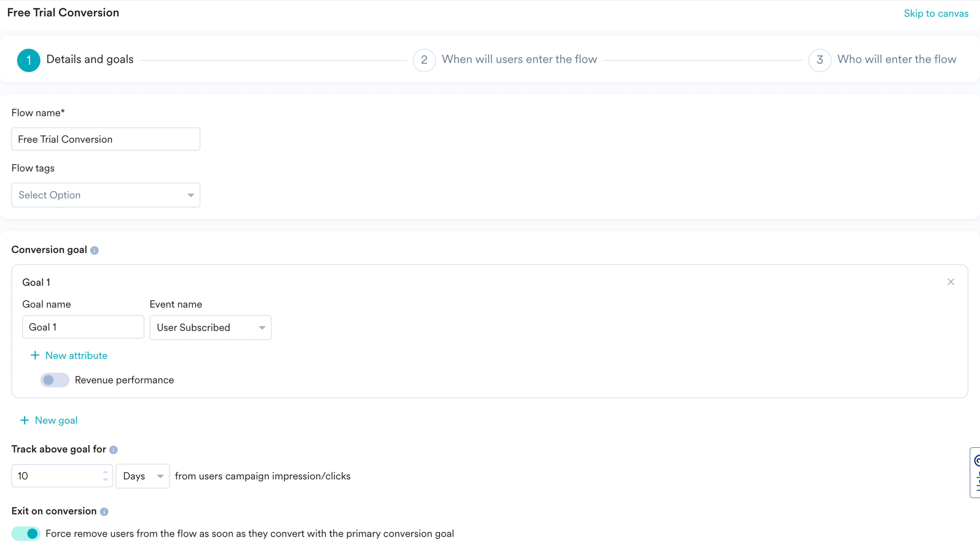The image size is (980, 546).
Task: Click step 1 circle Details and goals
Action: 29,60
